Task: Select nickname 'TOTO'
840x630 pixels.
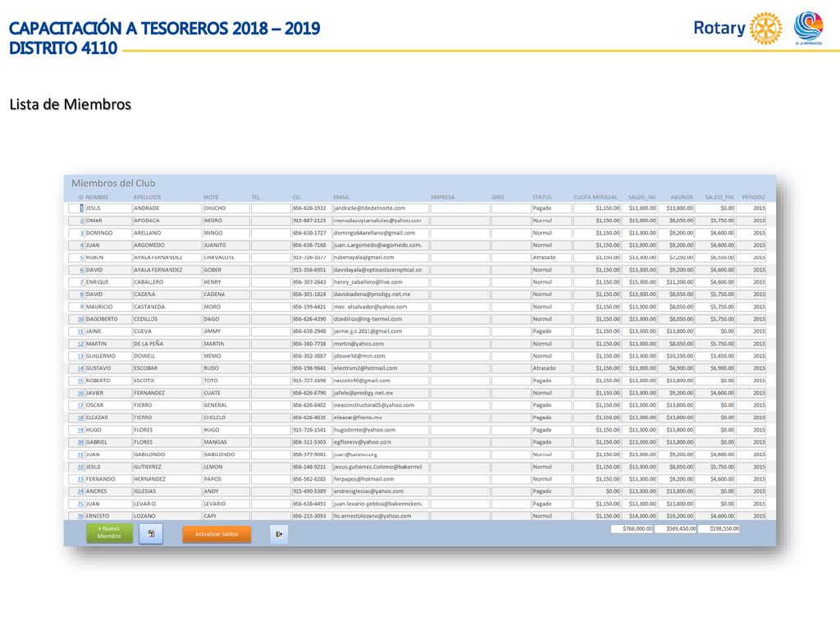Action: pyautogui.click(x=226, y=381)
